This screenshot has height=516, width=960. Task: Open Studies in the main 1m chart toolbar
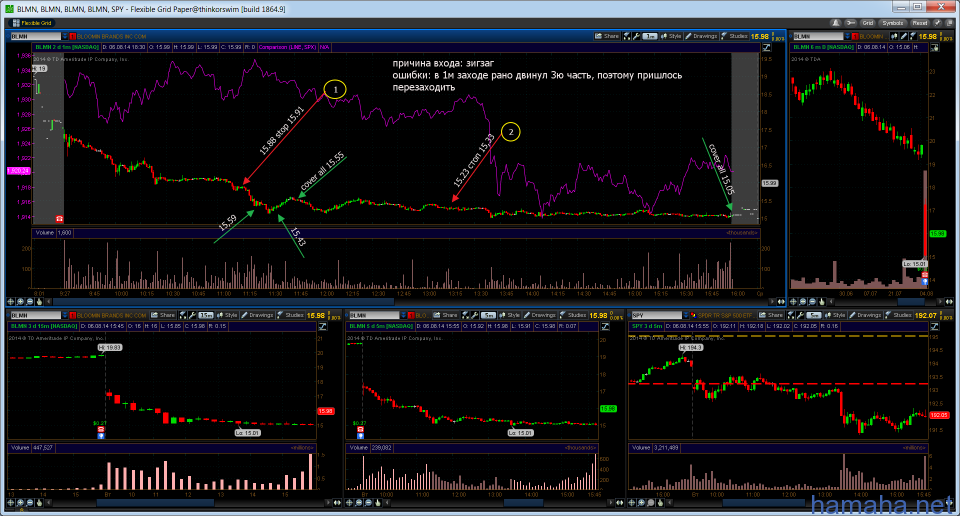coord(735,36)
